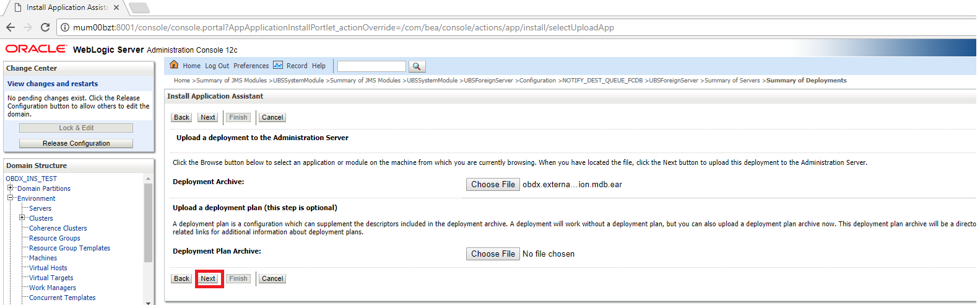Viewport: 980px width, 305px height.
Task: Click the Release Configuration button
Action: tap(76, 143)
